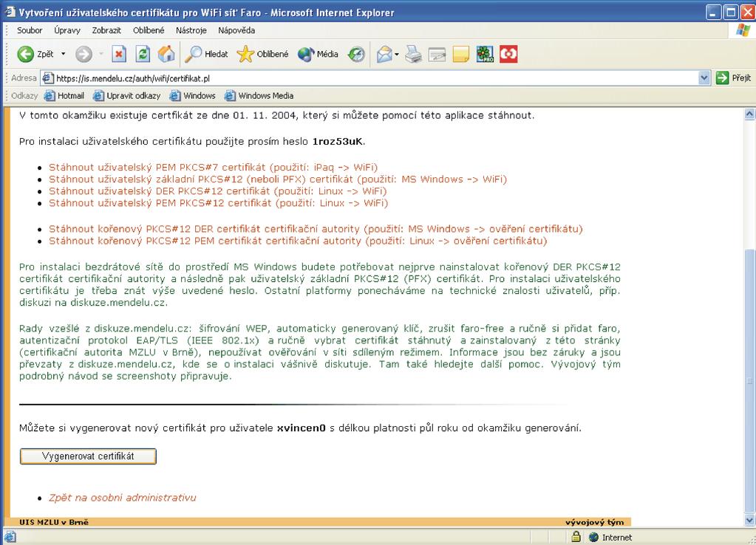Open the Média pane
Image resolution: width=756 pixels, height=545 pixels.
coord(318,54)
